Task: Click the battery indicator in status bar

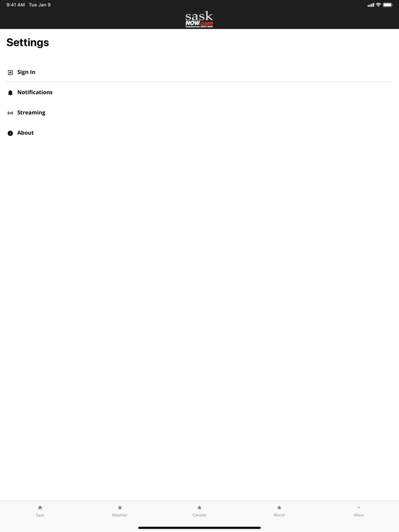Action: pyautogui.click(x=388, y=5)
